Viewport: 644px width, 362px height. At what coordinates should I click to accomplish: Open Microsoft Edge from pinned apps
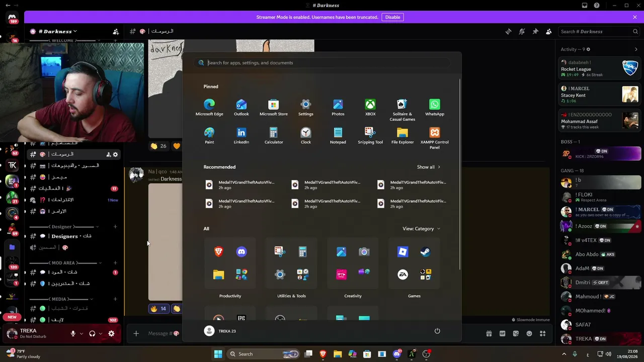point(209,108)
